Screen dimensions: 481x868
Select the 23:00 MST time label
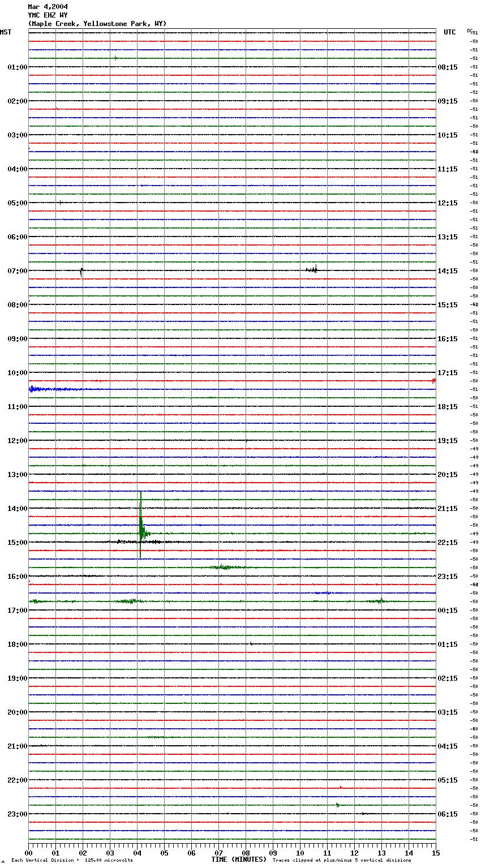[x=17, y=814]
